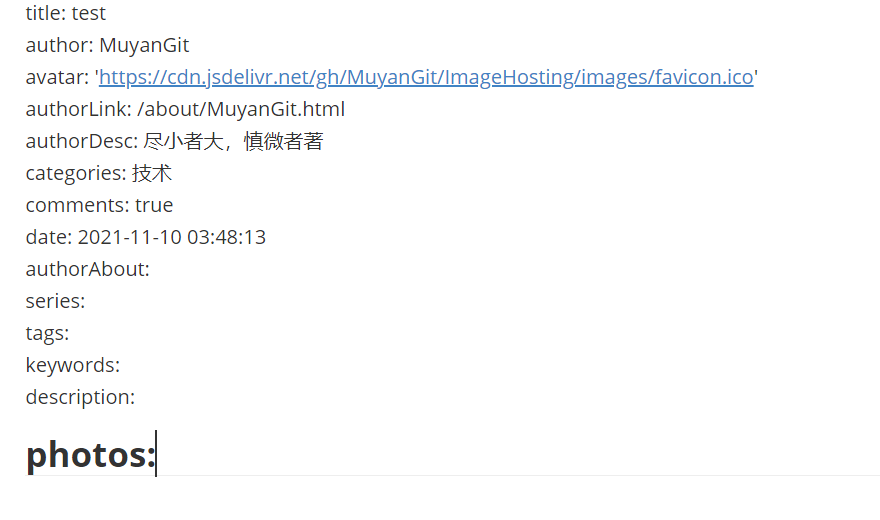This screenshot has height=520, width=880.
Task: Click the 技术 category value
Action: click(x=152, y=173)
